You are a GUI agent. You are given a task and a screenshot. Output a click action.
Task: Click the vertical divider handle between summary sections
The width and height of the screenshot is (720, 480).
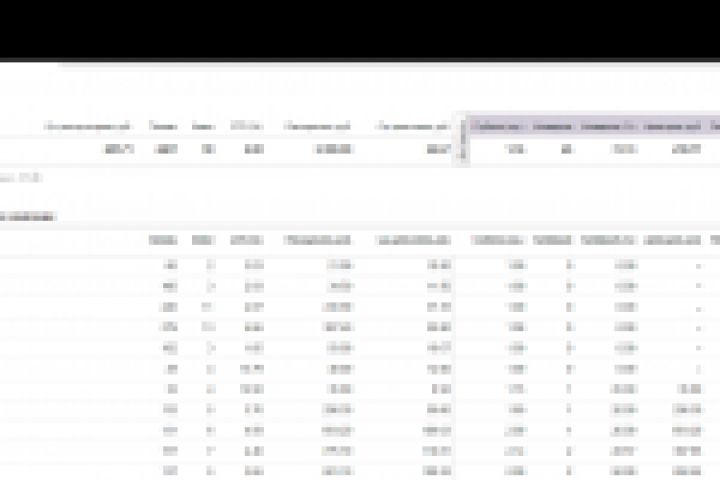pyautogui.click(x=462, y=140)
